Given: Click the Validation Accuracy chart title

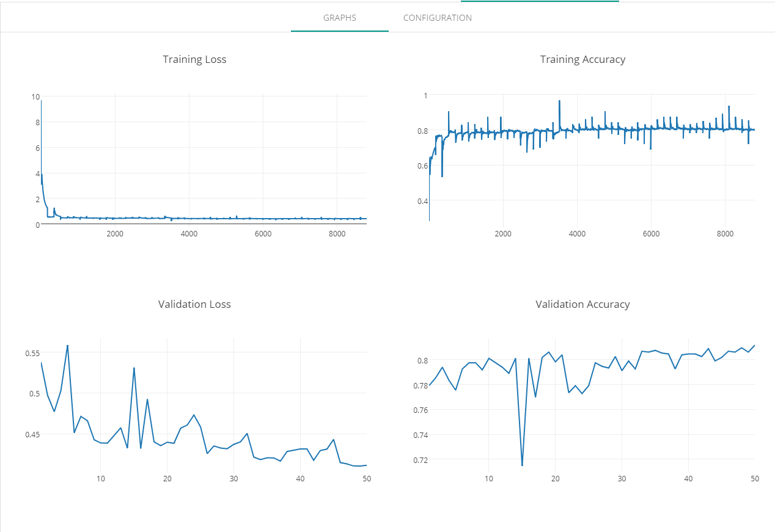Looking at the screenshot, I should [x=582, y=304].
